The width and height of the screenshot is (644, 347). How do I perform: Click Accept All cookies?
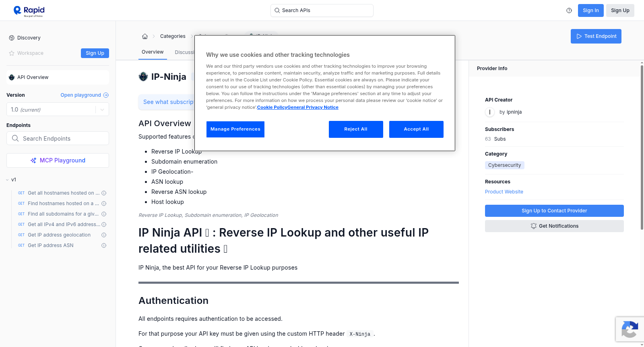coord(416,129)
